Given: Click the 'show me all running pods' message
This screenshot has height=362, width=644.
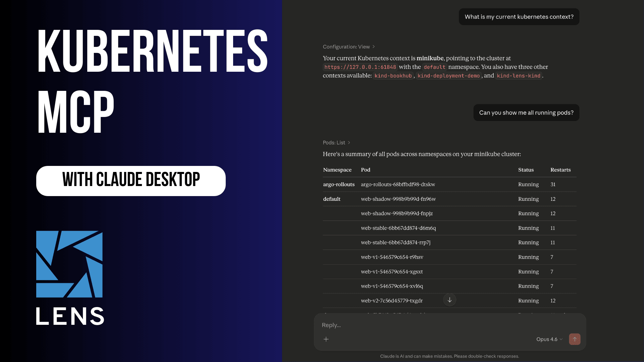Looking at the screenshot, I should [x=526, y=113].
